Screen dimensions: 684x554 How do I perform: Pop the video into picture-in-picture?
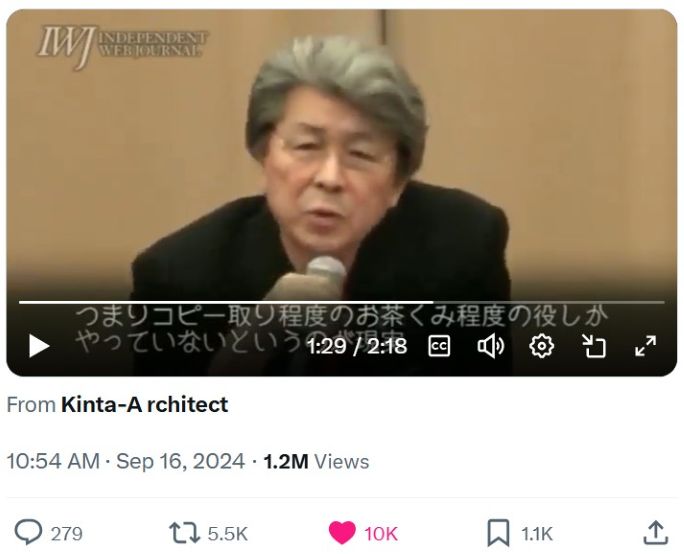click(594, 346)
